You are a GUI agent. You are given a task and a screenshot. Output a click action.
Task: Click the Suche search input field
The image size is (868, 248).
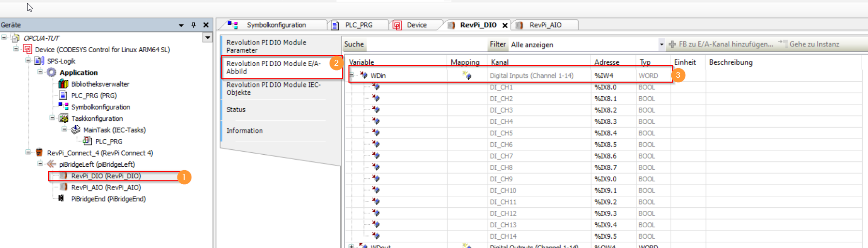(425, 44)
